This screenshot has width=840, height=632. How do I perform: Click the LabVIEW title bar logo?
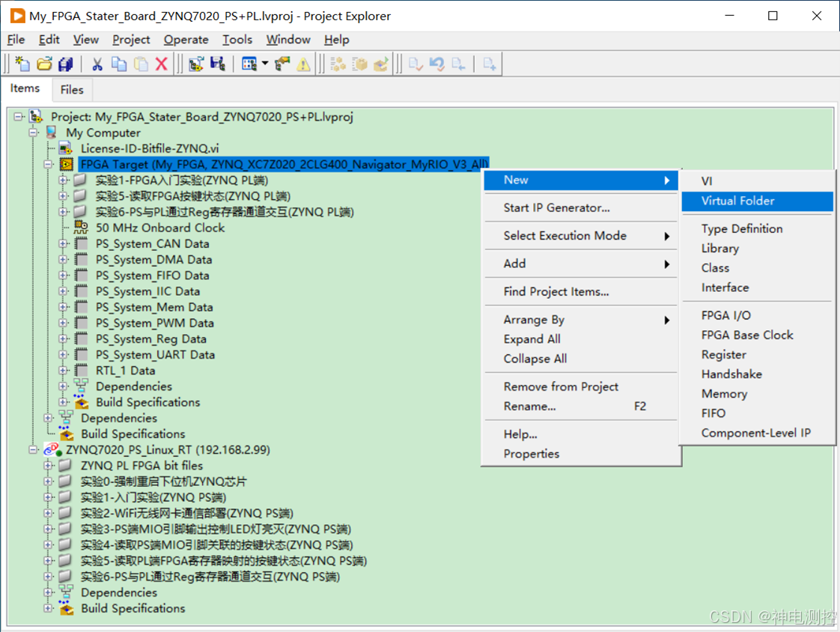coord(17,16)
